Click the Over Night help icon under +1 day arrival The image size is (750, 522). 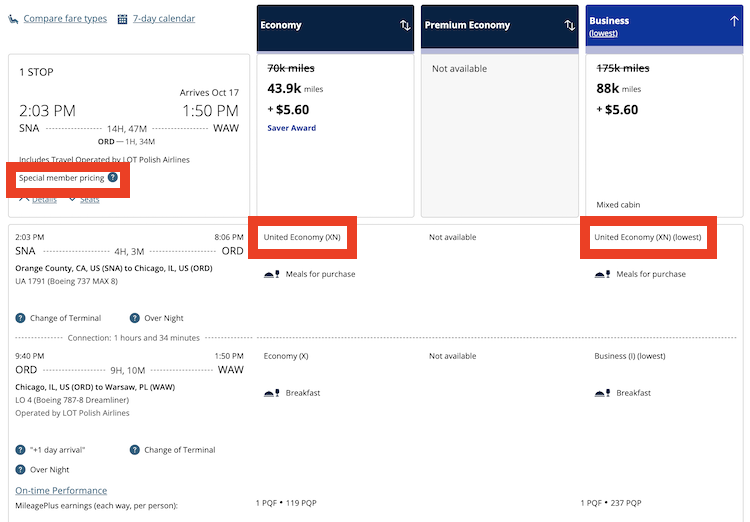(20, 470)
